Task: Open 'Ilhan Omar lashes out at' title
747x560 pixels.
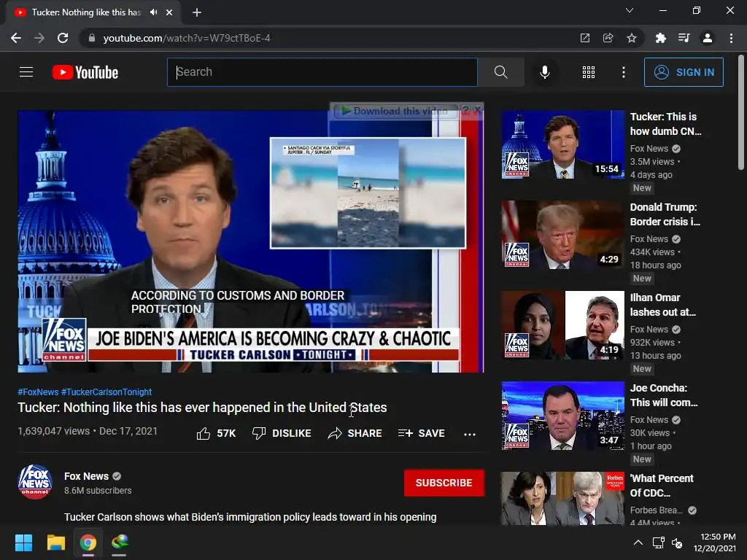Action: [x=662, y=305]
